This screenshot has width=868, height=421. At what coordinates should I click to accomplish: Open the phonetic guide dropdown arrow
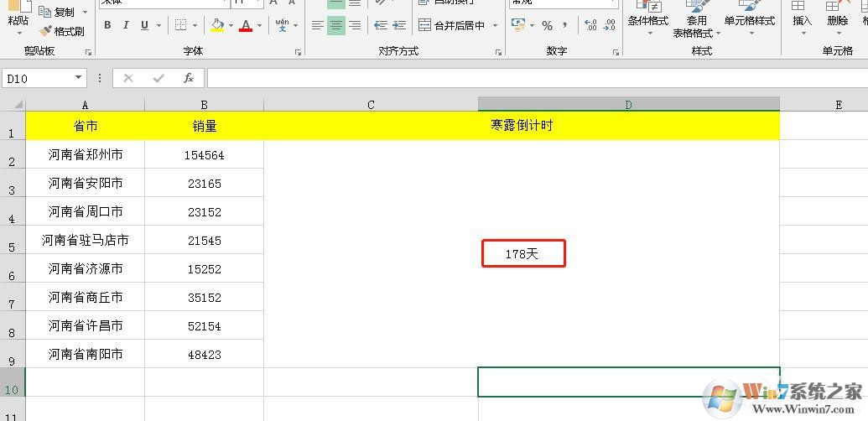click(295, 25)
